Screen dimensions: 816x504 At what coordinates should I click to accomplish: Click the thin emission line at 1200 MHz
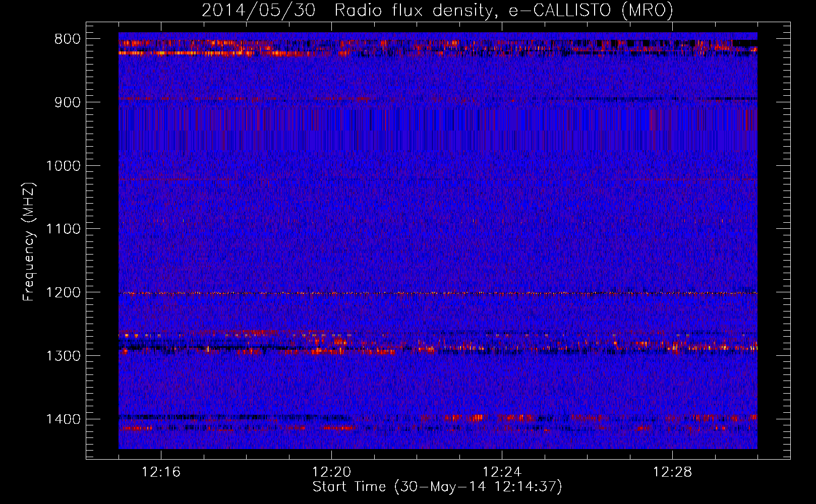[x=438, y=293]
